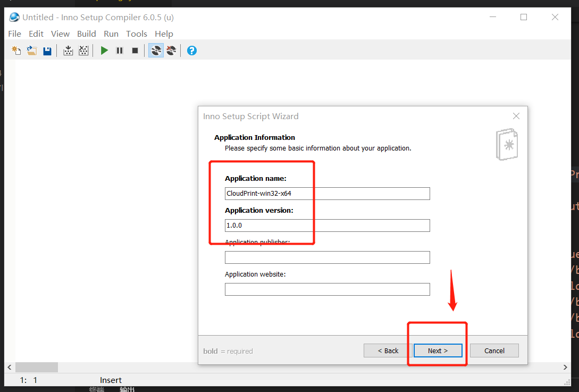The width and height of the screenshot is (579, 392).
Task: Open the File menu
Action: 15,34
